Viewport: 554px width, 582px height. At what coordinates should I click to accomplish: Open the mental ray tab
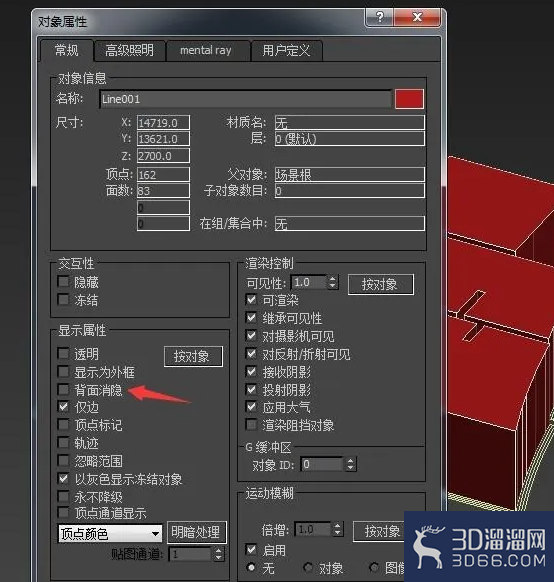(206, 50)
